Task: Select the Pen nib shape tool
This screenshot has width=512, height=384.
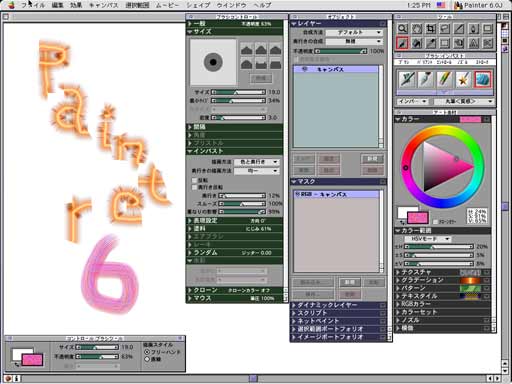Action: pos(473,29)
